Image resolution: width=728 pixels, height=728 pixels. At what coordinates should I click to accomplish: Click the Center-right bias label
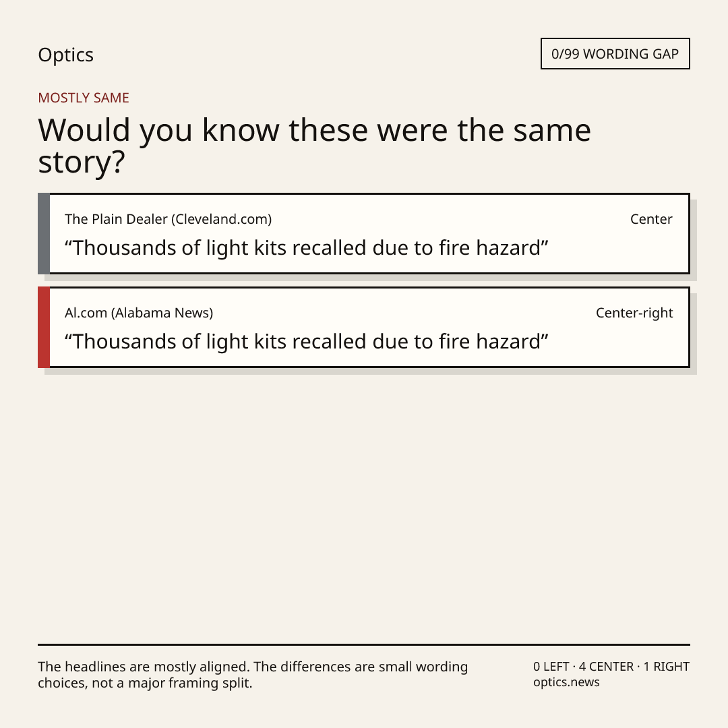click(x=634, y=313)
